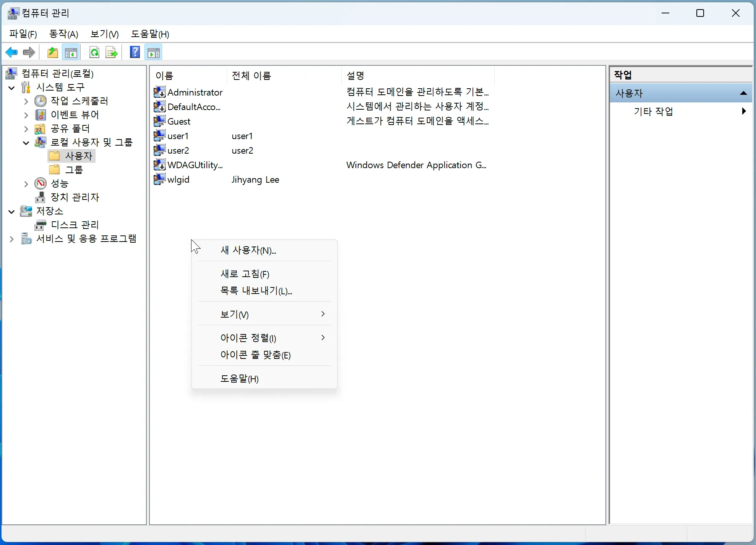Click the wlgid account icon
Viewport: 756px width, 545px height.
[x=159, y=179]
